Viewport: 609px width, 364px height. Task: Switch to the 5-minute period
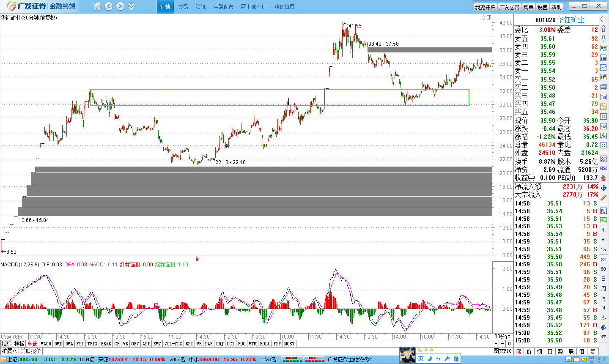603,240
